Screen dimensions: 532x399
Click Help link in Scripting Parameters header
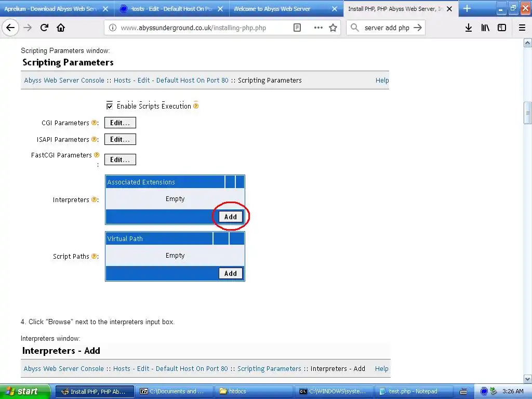tap(382, 81)
